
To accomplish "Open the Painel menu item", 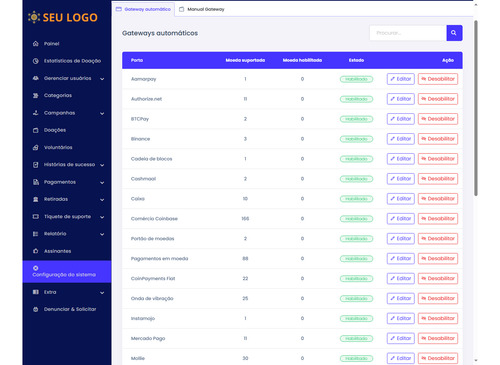I will [67, 44].
